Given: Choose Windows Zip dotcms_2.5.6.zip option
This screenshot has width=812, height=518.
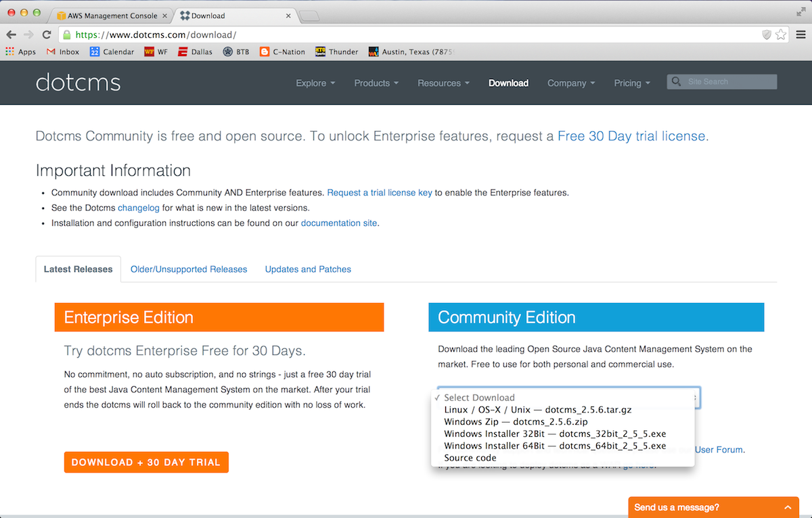Looking at the screenshot, I should (563, 422).
